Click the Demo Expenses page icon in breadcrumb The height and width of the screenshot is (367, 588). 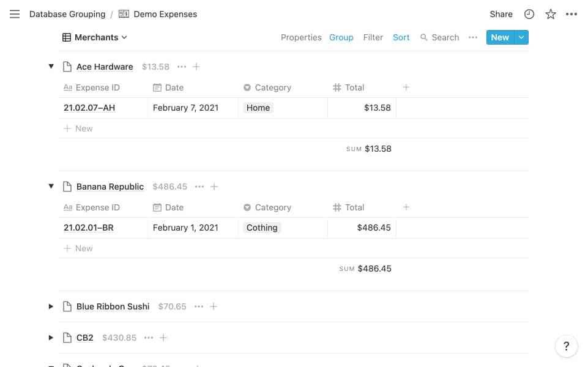click(124, 14)
